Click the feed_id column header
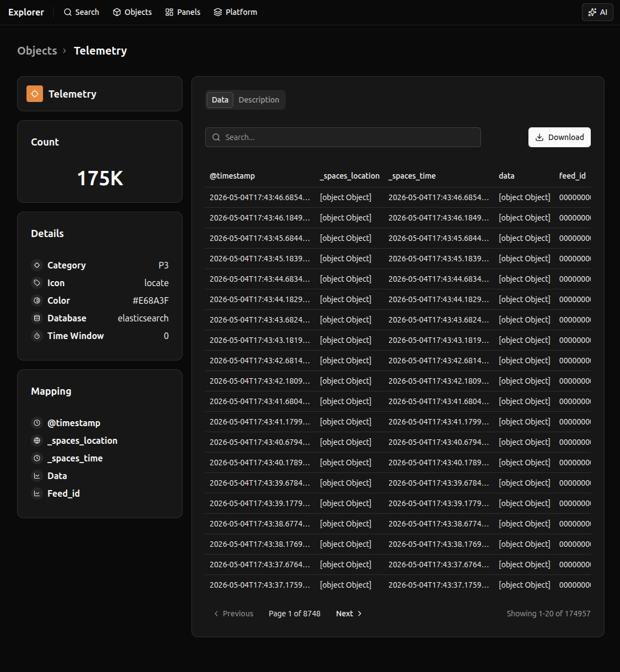This screenshot has height=672, width=620. tap(572, 176)
